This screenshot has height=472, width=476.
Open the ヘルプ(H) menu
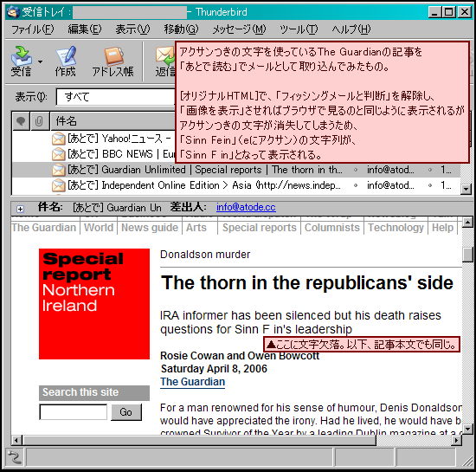click(x=351, y=29)
